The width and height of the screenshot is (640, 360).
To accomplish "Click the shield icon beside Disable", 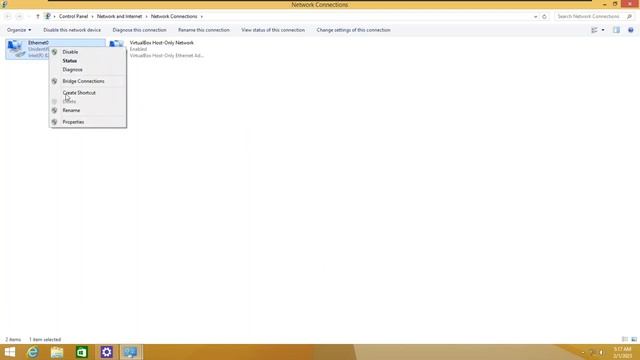I will click(54, 52).
